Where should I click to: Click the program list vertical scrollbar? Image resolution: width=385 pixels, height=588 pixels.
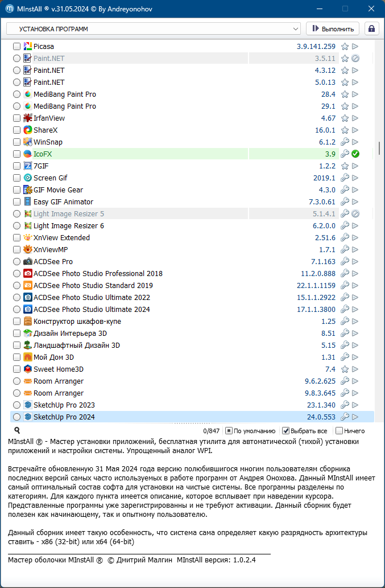[379, 148]
